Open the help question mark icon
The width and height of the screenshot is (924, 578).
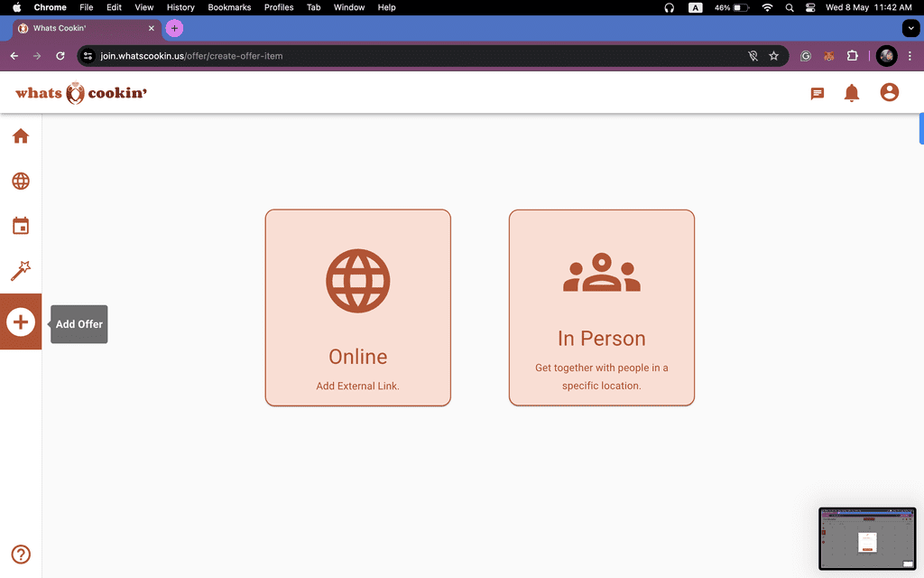tap(21, 555)
